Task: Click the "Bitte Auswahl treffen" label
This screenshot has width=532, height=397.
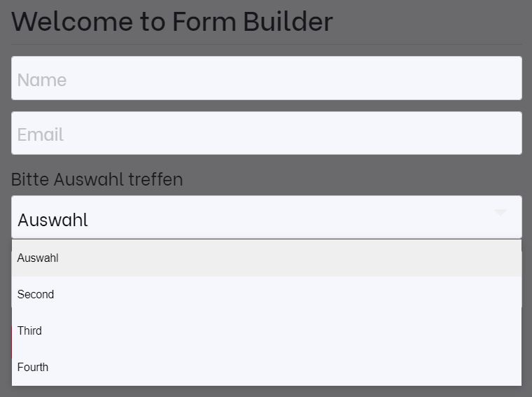Action: click(97, 179)
